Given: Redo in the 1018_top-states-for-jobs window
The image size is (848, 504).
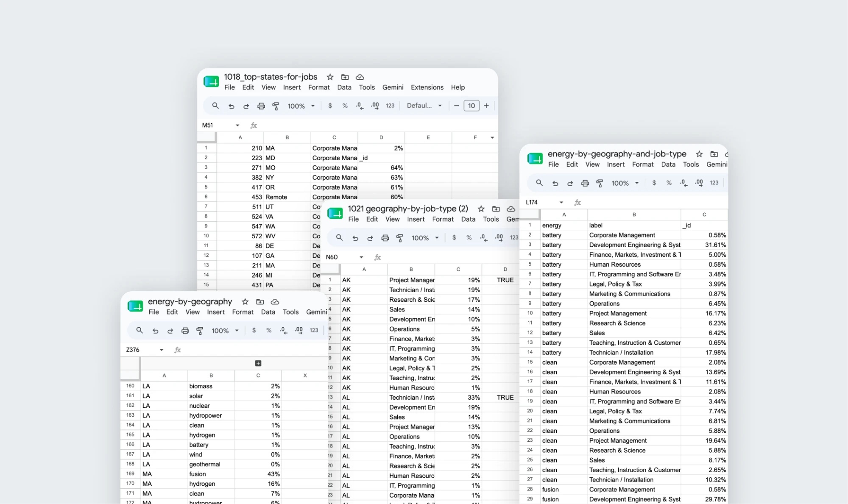Looking at the screenshot, I should [246, 106].
